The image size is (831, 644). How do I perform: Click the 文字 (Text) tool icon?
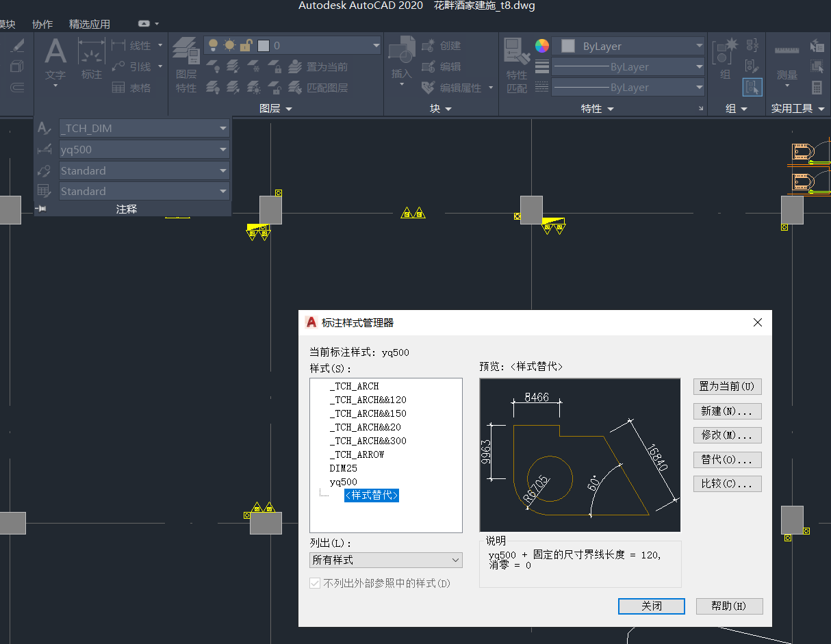pyautogui.click(x=55, y=53)
